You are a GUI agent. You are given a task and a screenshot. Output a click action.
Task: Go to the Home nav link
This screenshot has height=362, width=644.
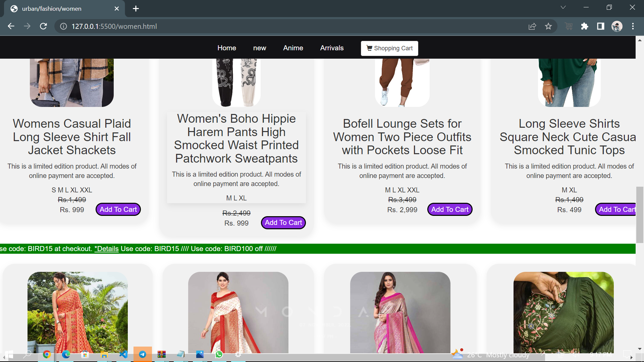(227, 48)
